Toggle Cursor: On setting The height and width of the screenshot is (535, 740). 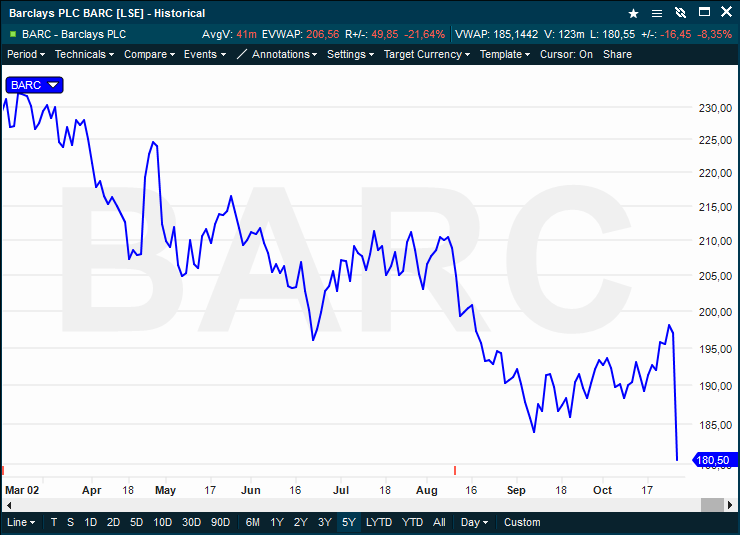point(566,54)
